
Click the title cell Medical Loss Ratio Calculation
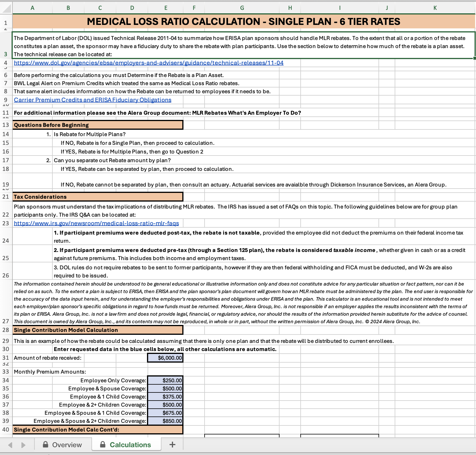(x=244, y=21)
